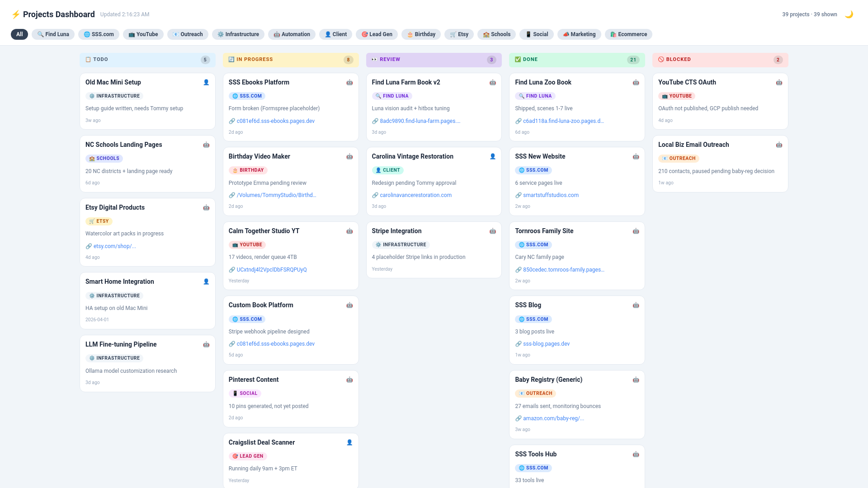Click the person icon on Old Mac Mini Setup
868x488 pixels.
point(206,82)
